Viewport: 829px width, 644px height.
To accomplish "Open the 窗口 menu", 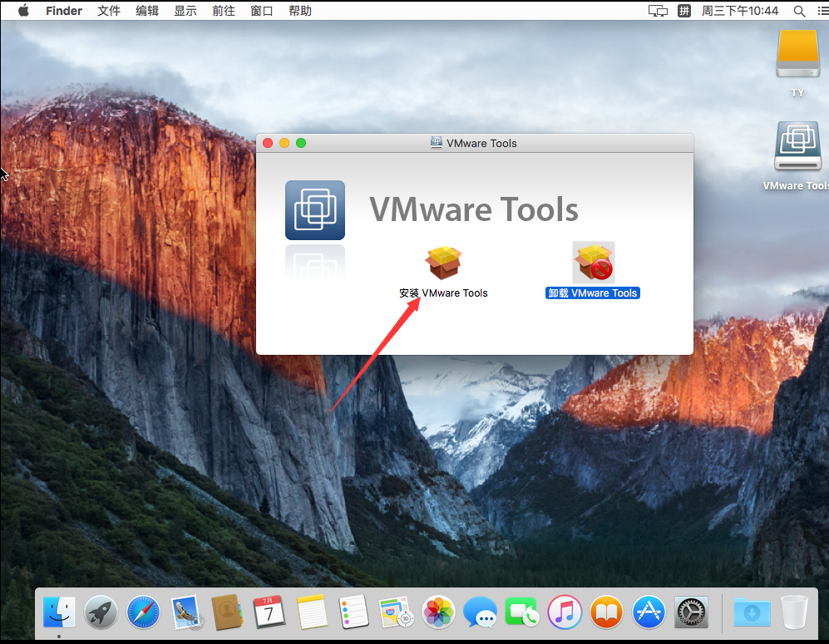I will [262, 11].
